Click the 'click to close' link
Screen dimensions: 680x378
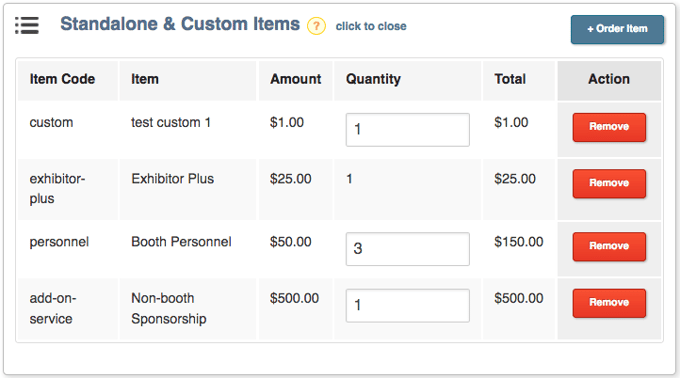(x=371, y=26)
